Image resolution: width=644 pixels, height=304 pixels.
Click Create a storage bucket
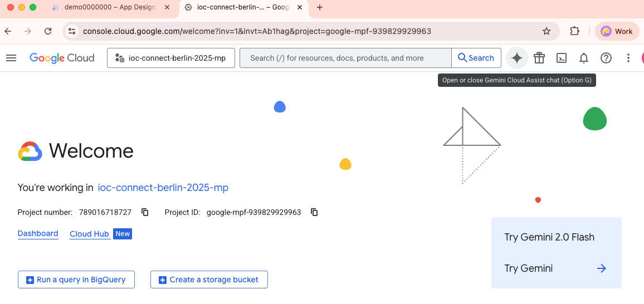point(209,280)
